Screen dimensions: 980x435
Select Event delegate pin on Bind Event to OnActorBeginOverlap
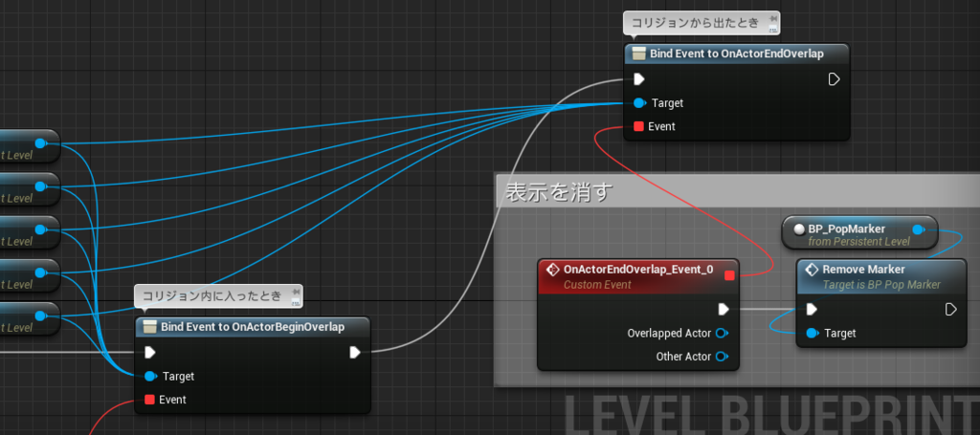click(x=149, y=400)
